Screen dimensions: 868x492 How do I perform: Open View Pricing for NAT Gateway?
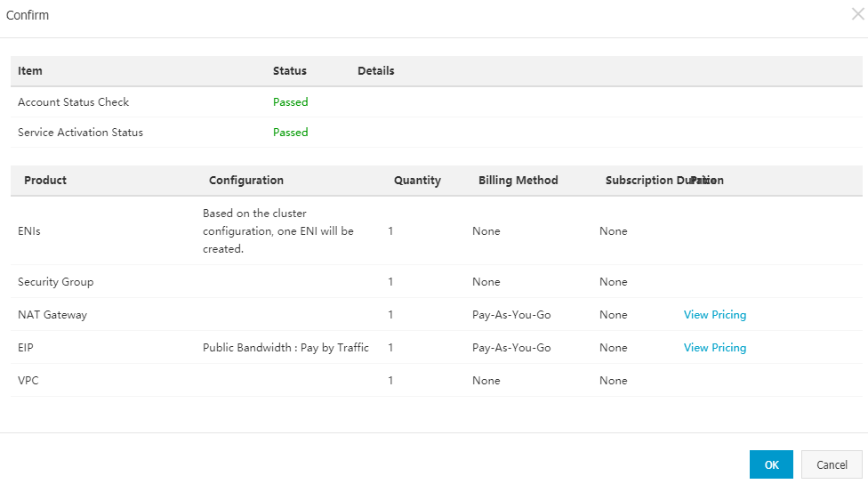pos(714,315)
